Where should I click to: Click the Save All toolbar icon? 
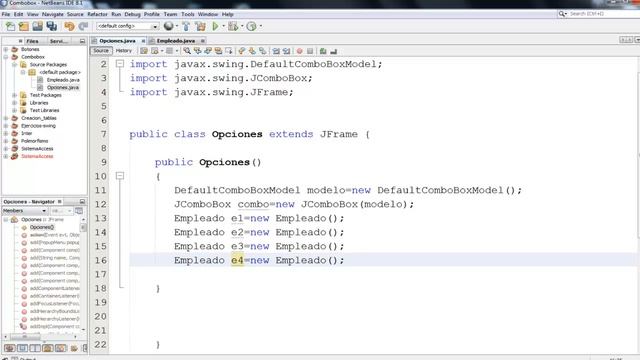click(52, 27)
